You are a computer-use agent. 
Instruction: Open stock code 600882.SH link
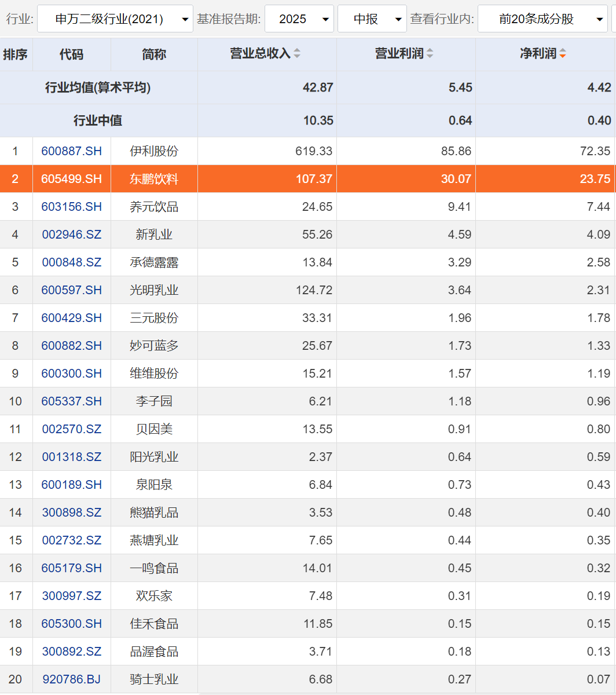(72, 346)
